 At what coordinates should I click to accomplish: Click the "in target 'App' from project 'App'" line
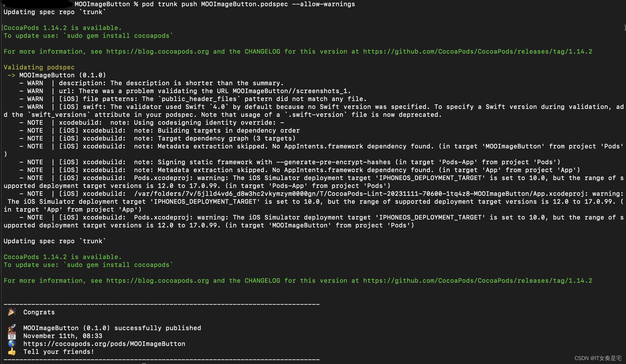[73, 209]
